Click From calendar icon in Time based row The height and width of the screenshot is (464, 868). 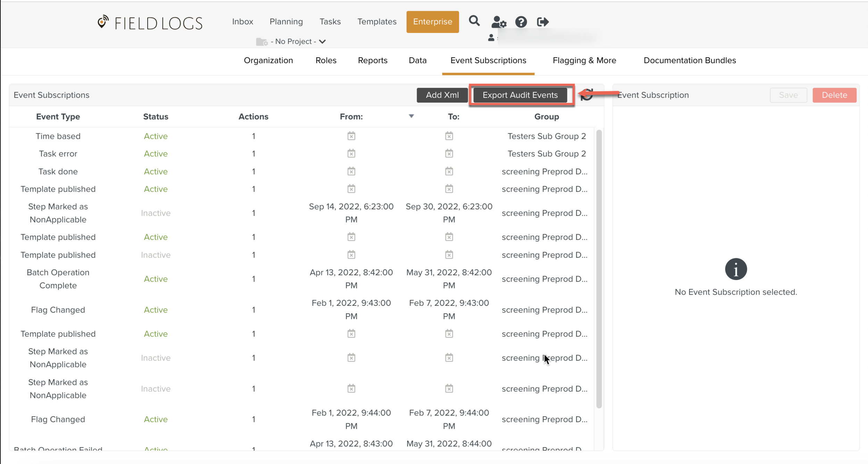pyautogui.click(x=351, y=136)
